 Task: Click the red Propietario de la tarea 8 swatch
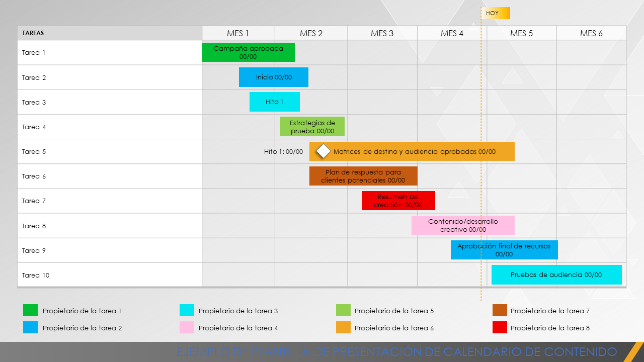(499, 327)
